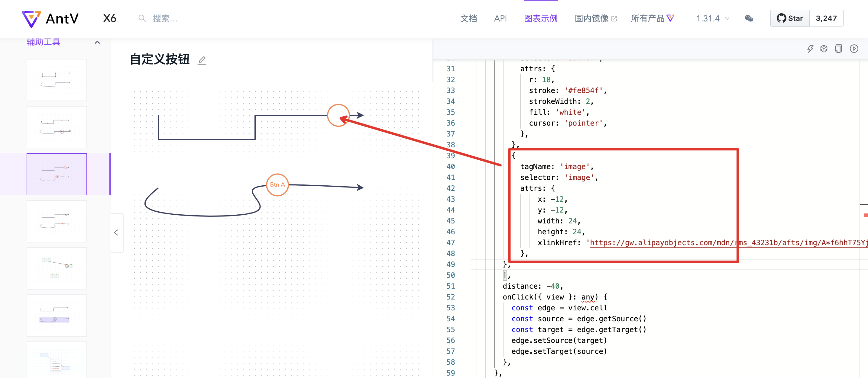Viewport: 868px width, 378px height.
Task: Click the Btn A button on the curved edge
Action: pos(277,185)
